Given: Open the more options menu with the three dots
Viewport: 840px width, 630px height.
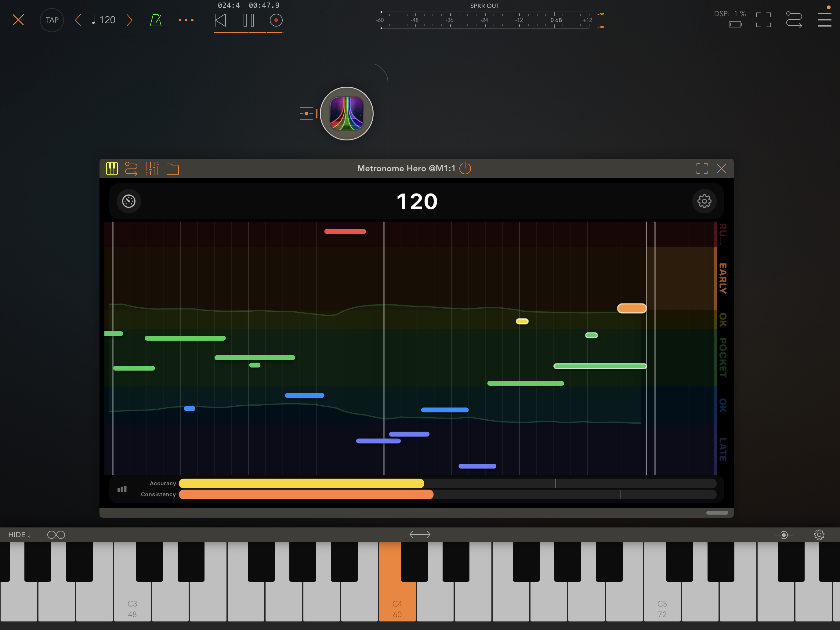Looking at the screenshot, I should pos(186,20).
